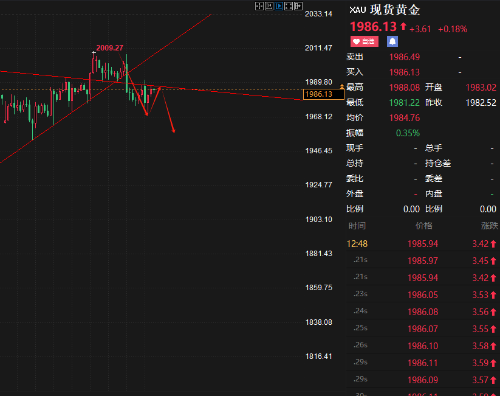This screenshot has height=396, width=500.
Task: Open price alert via the blue bell icon
Action: [392, 42]
